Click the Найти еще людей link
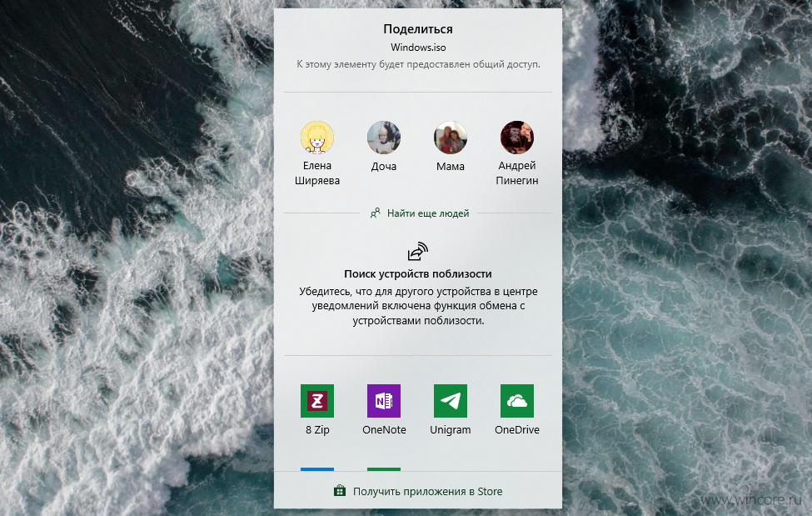 [428, 213]
